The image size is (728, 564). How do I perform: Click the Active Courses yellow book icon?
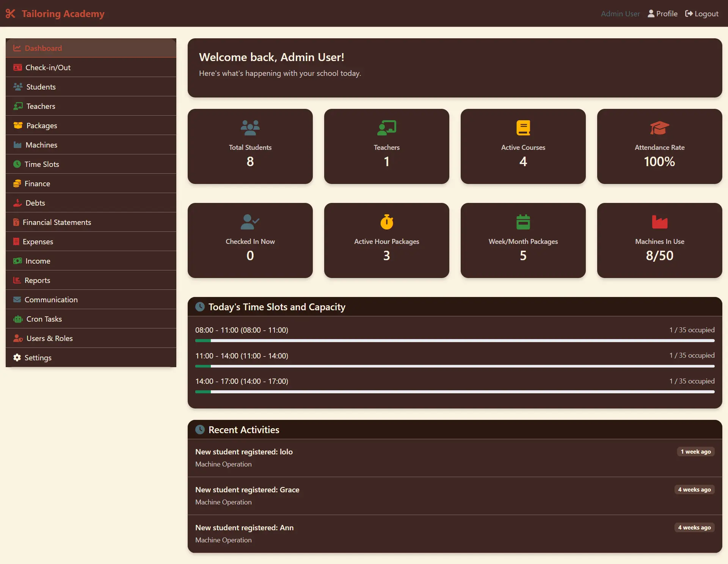click(x=523, y=128)
